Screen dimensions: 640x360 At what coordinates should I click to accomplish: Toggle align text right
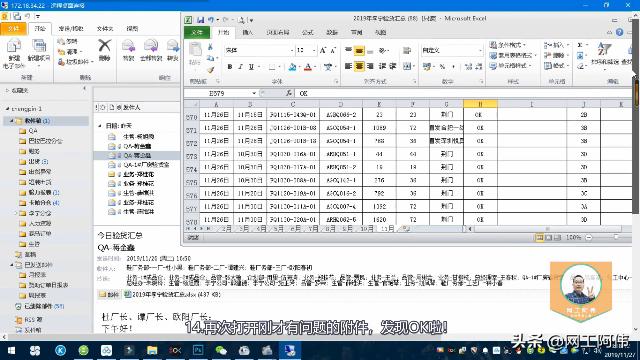pos(370,66)
